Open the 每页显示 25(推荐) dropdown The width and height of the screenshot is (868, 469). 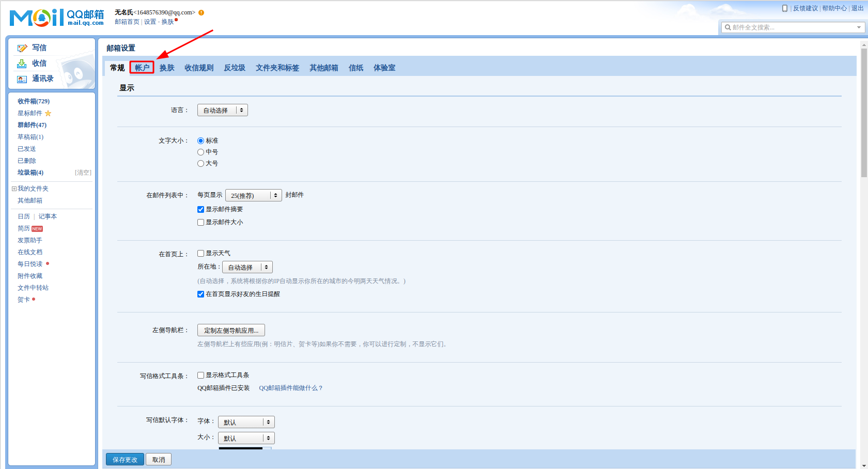(x=253, y=195)
